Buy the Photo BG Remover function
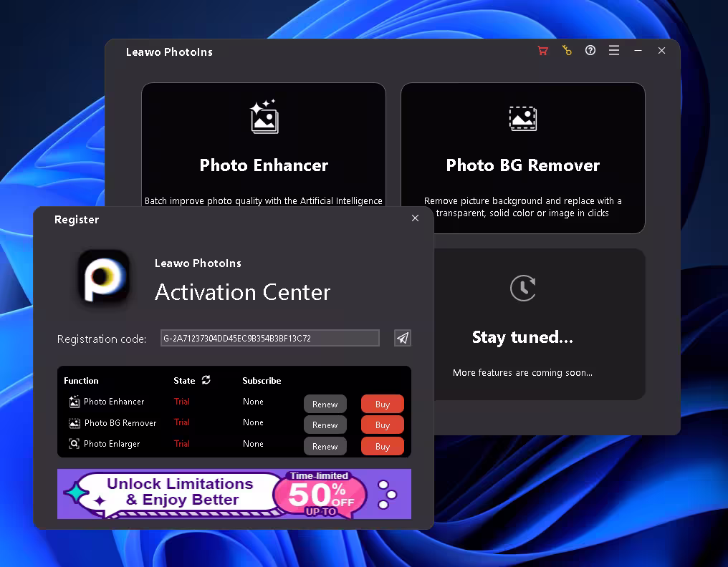Viewport: 728px width, 567px height. [x=383, y=425]
